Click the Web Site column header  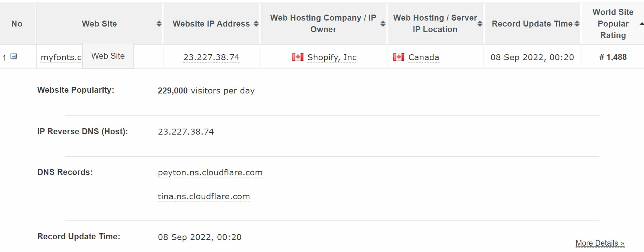99,23
